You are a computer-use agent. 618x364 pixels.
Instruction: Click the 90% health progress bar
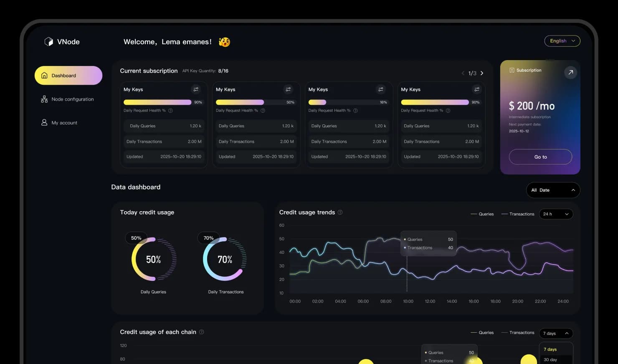click(157, 102)
